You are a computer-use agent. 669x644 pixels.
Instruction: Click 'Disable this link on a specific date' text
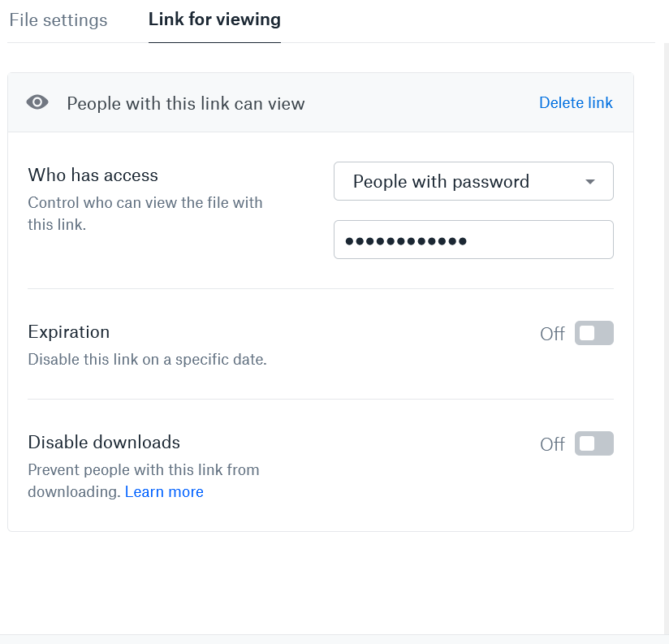[147, 358]
